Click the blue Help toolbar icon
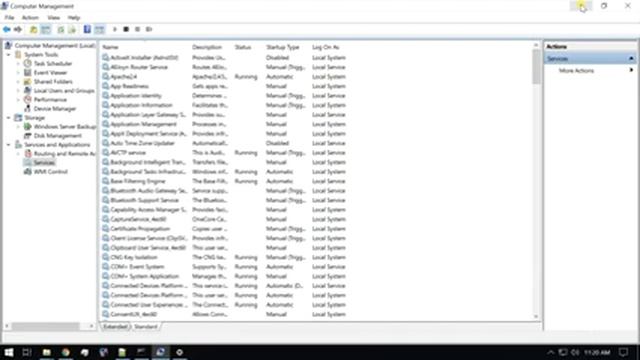The height and width of the screenshot is (360, 640). [x=87, y=29]
